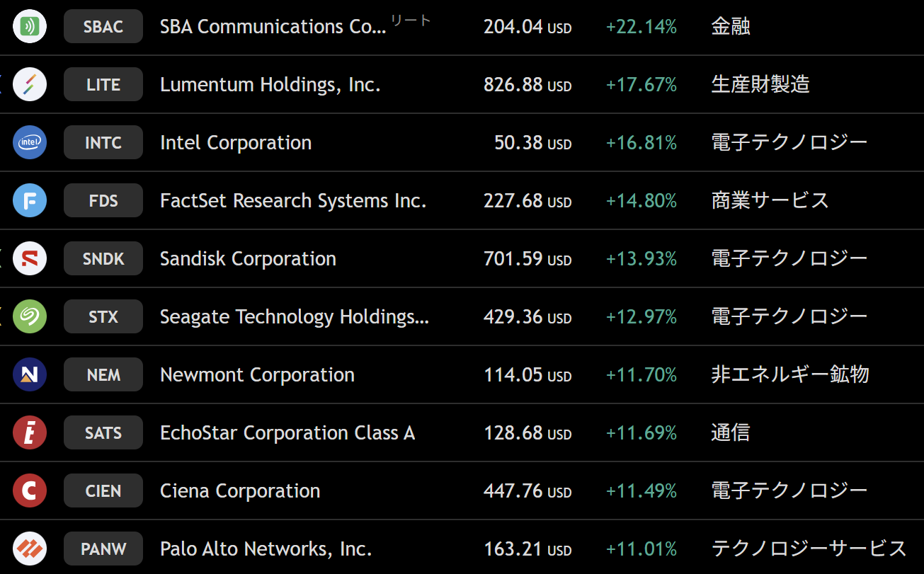Open the INTC ticker badge
Image resolution: width=924 pixels, height=574 pixels.
coord(103,143)
